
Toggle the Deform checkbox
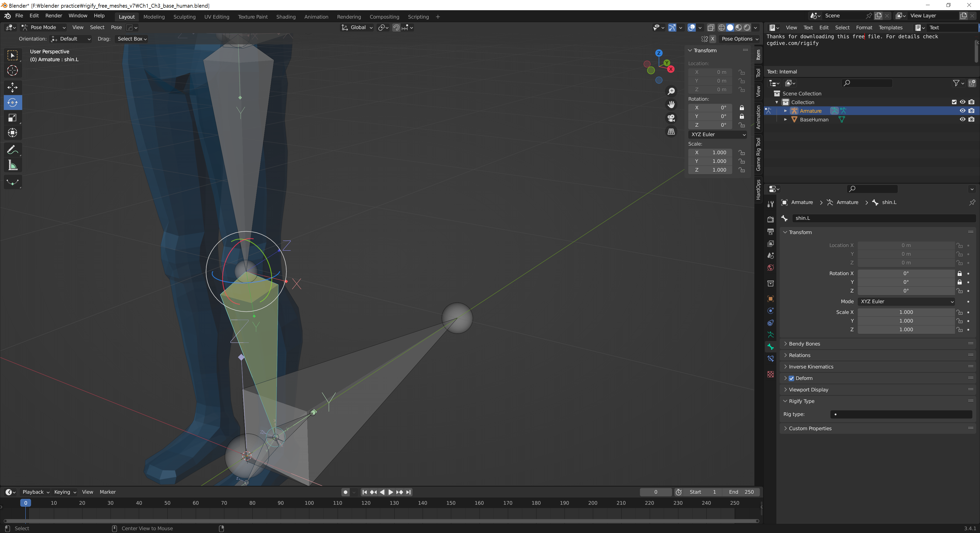[x=791, y=378]
